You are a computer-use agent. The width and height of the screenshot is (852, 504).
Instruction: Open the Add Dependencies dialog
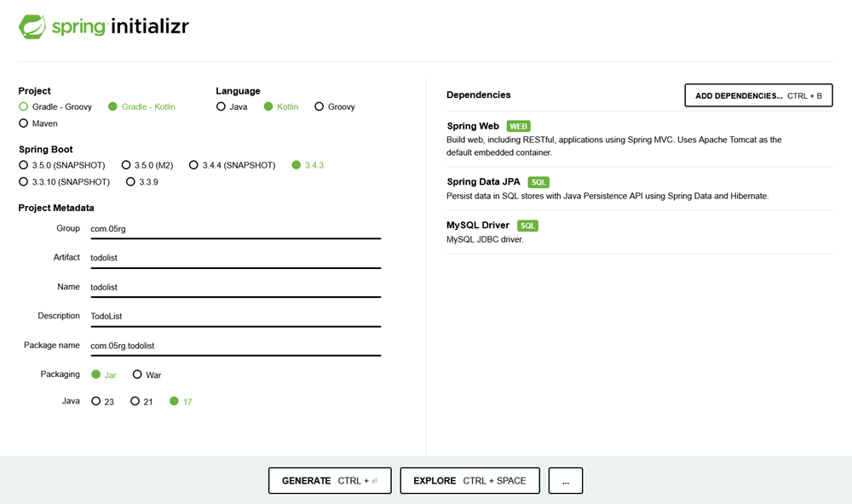coord(758,95)
